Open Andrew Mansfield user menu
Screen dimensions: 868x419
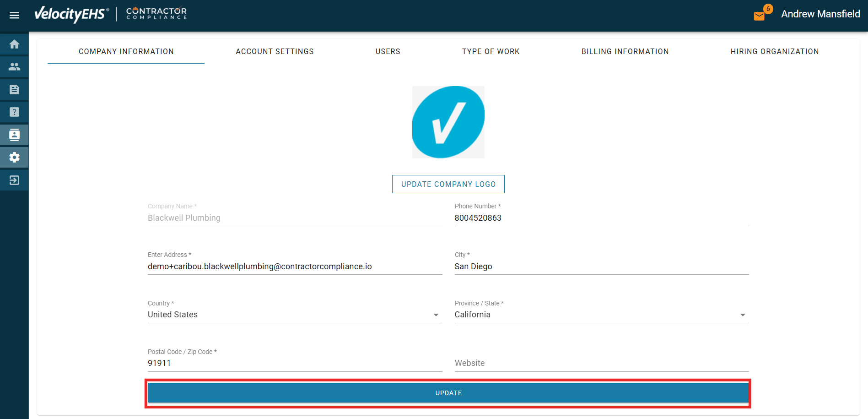click(820, 14)
